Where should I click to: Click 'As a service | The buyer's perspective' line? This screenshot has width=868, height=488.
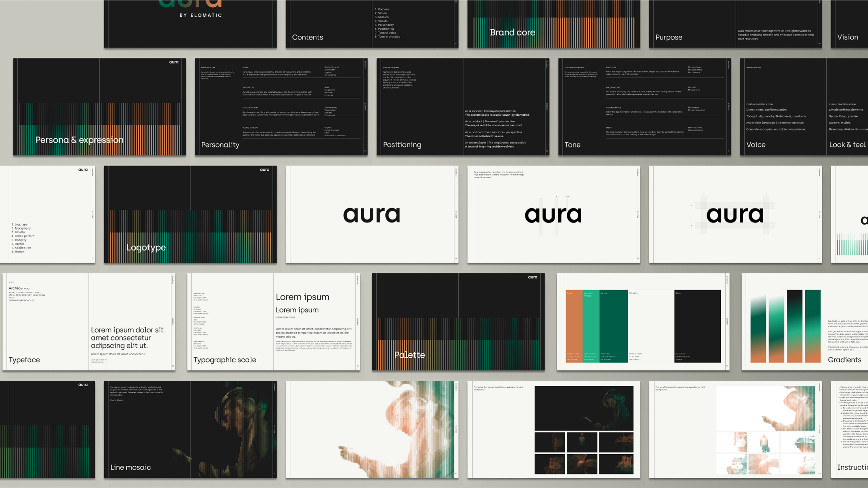coord(490,111)
